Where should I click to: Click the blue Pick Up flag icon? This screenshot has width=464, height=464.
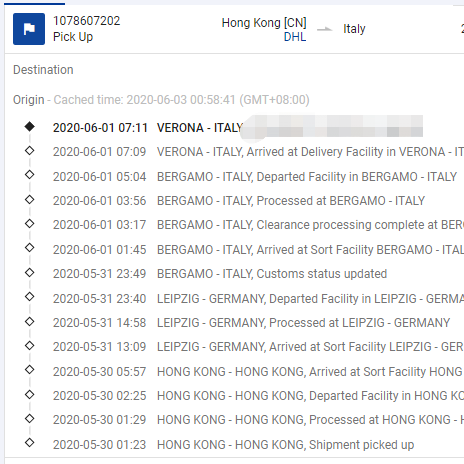click(x=29, y=29)
